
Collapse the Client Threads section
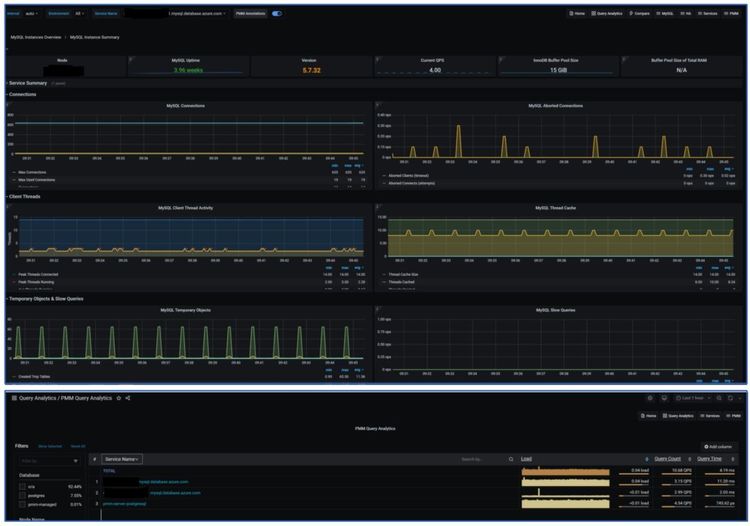(x=24, y=197)
